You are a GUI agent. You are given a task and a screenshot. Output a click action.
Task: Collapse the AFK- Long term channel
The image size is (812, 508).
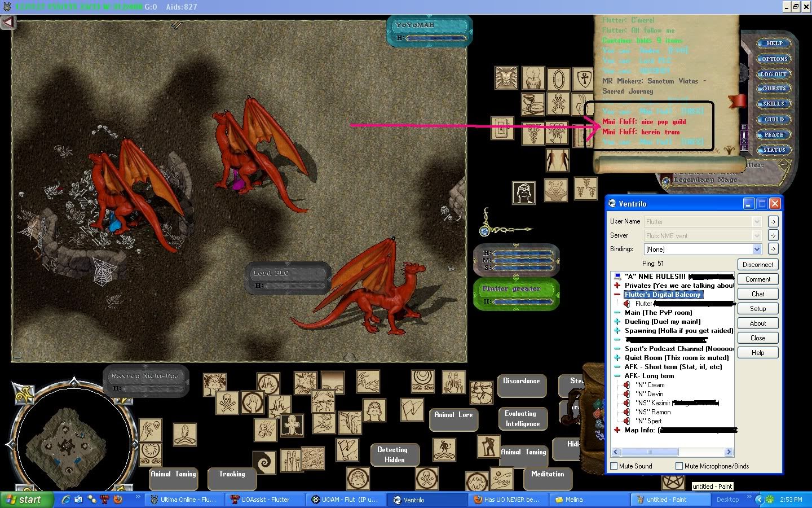[x=617, y=376]
